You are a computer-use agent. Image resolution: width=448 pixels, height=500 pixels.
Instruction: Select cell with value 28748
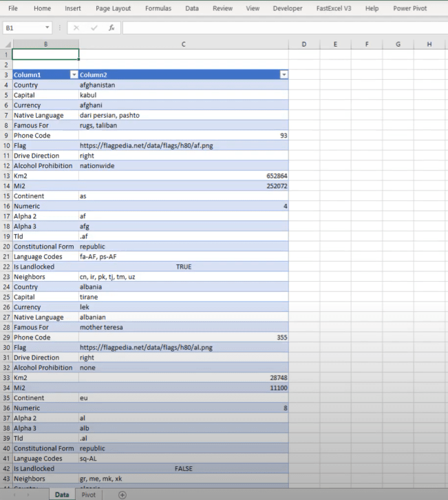184,377
